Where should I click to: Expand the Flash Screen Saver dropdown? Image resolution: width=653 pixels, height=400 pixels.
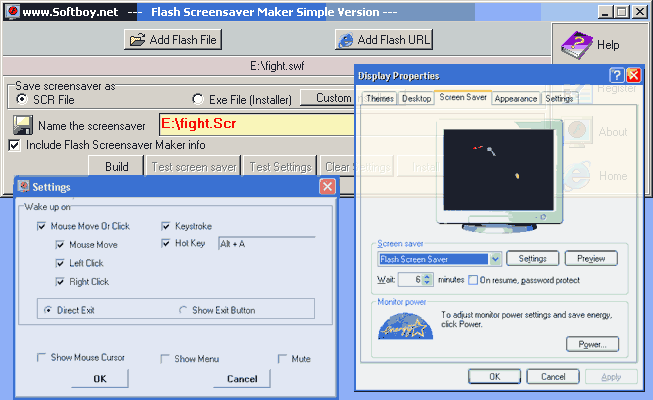(495, 259)
